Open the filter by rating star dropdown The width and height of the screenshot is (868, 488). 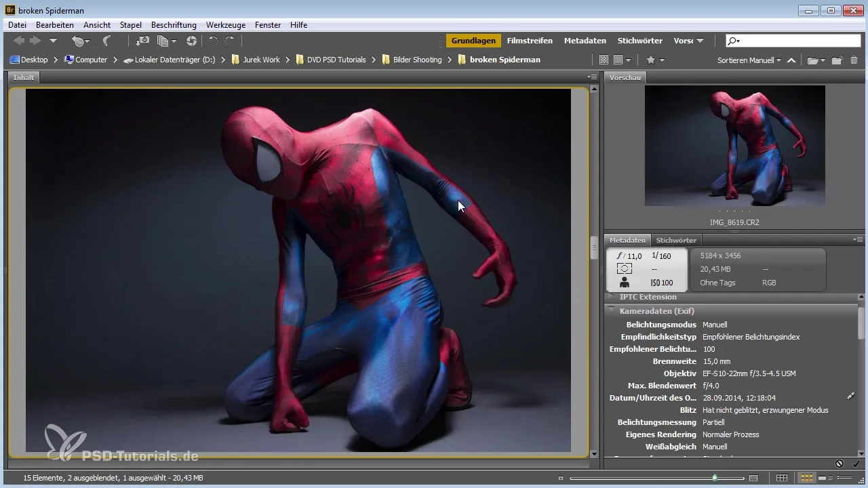[x=655, y=60]
